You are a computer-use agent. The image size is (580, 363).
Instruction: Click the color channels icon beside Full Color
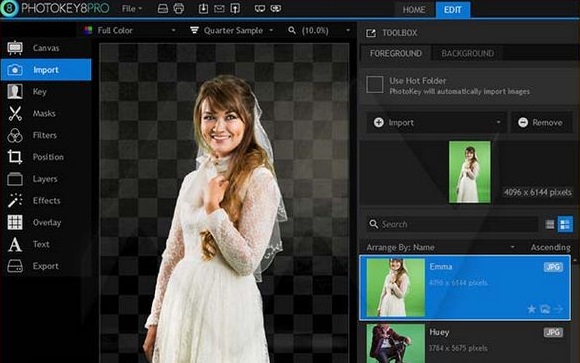pyautogui.click(x=88, y=30)
